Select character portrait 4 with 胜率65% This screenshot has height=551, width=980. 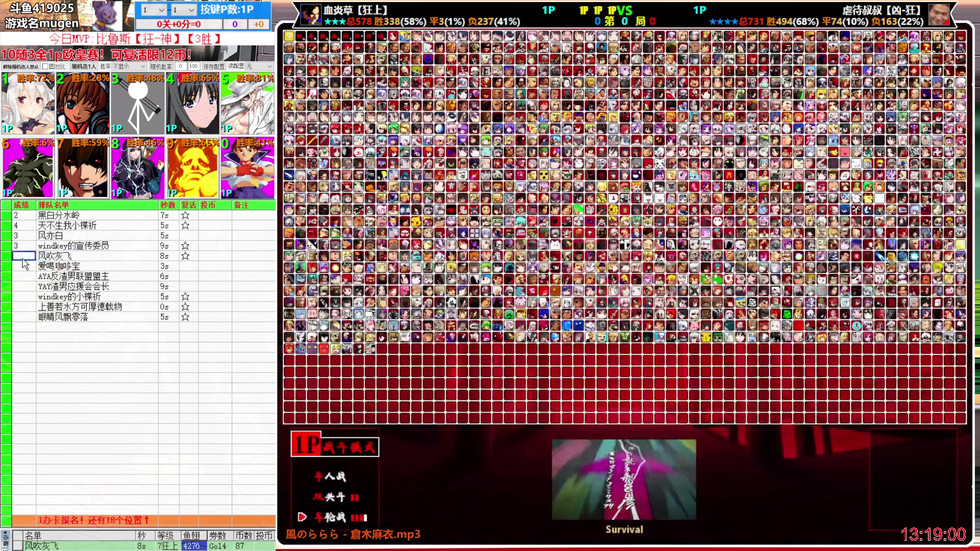[x=192, y=103]
